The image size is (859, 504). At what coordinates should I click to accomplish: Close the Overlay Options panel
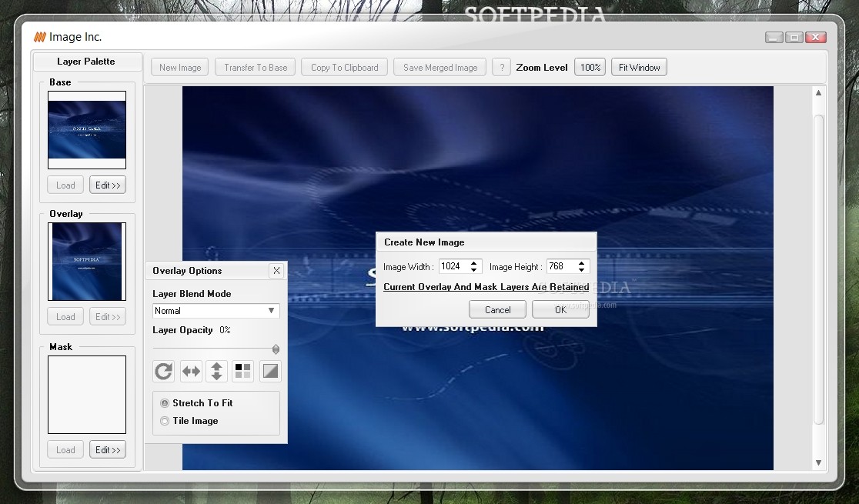pos(276,271)
